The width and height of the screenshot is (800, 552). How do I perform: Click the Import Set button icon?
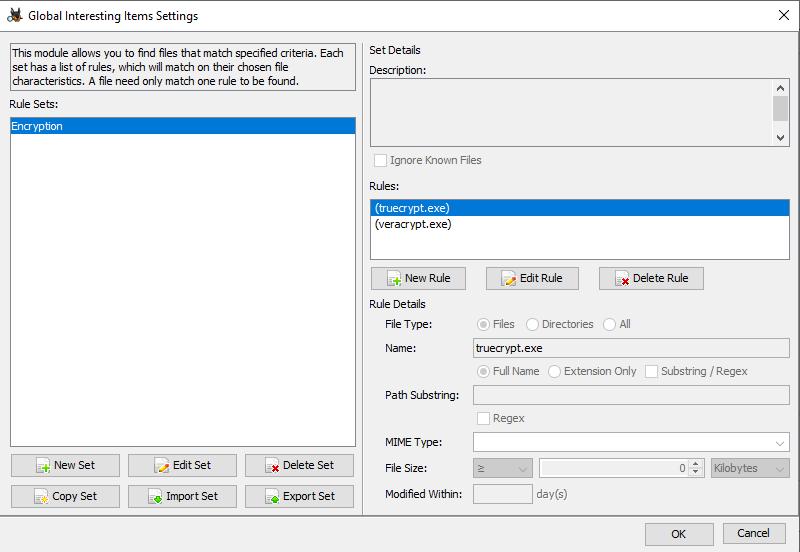155,497
